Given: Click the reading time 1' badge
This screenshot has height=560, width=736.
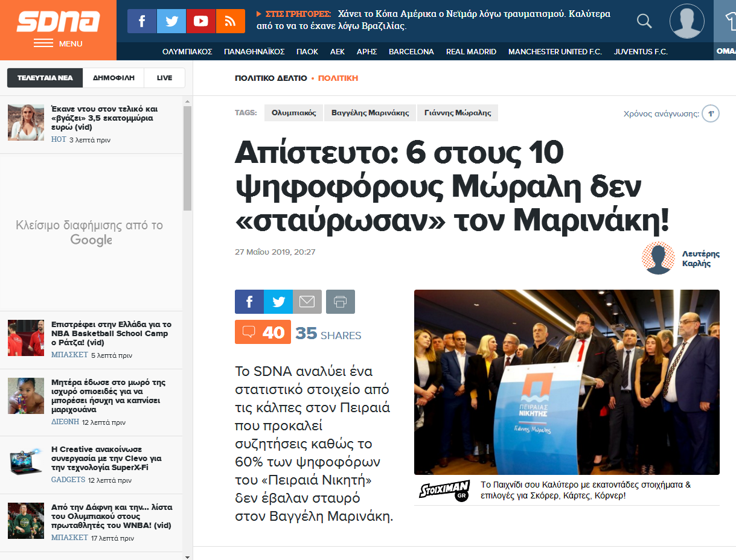Looking at the screenshot, I should tap(711, 113).
